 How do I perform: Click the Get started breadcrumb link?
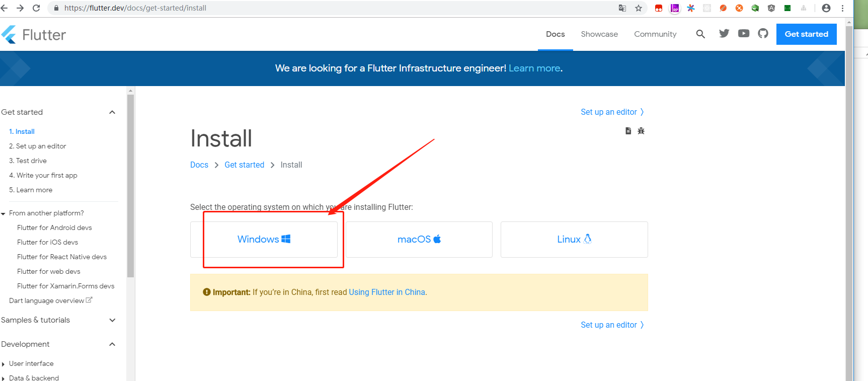tap(245, 165)
